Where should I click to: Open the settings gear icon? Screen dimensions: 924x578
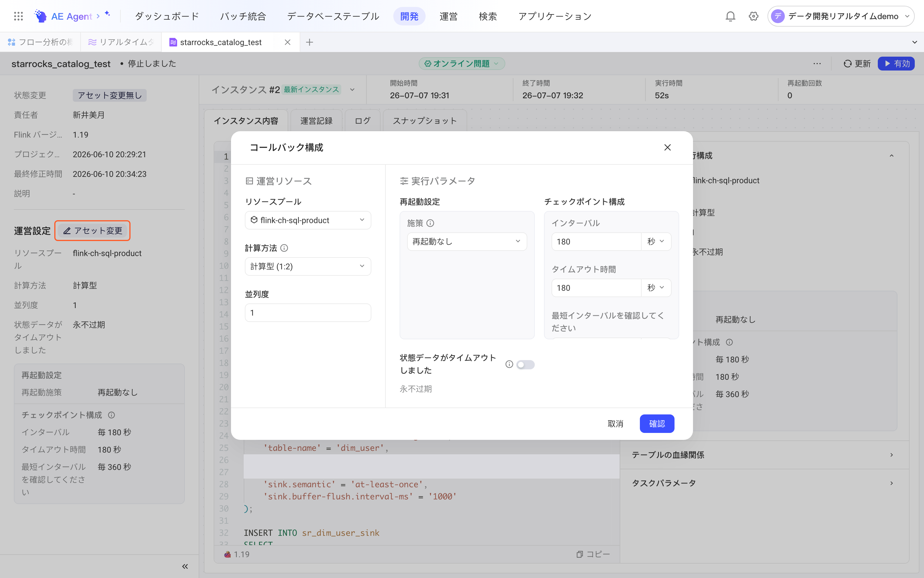pyautogui.click(x=753, y=16)
